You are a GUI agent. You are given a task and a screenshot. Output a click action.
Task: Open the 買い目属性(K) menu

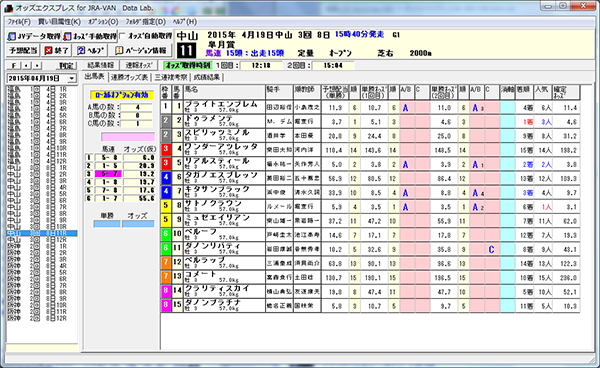(x=59, y=22)
